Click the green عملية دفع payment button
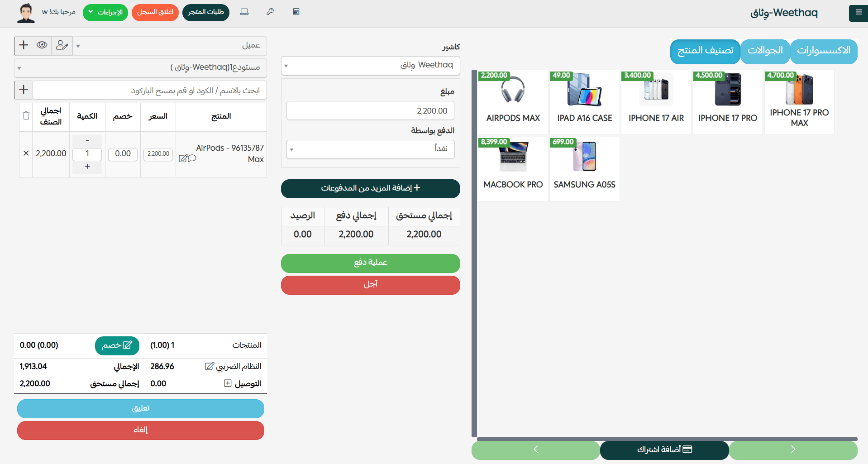The height and width of the screenshot is (464, 868). [x=370, y=263]
